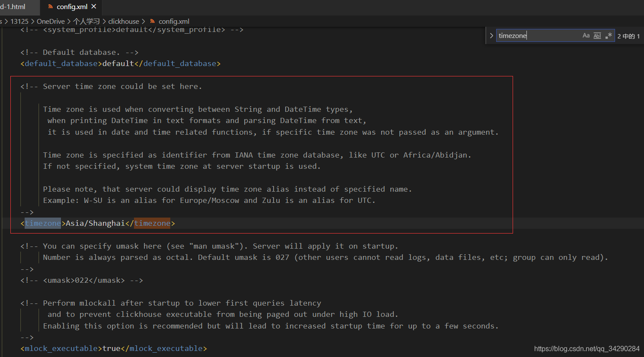Click the line about Europe/Moscow alias

pos(209,200)
